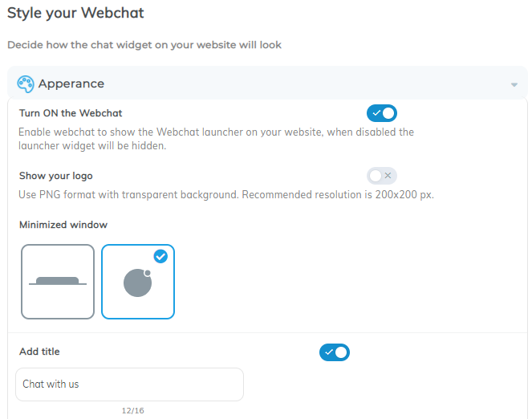Click the small notification dot on bubble icon
532x419 pixels.
(x=148, y=273)
